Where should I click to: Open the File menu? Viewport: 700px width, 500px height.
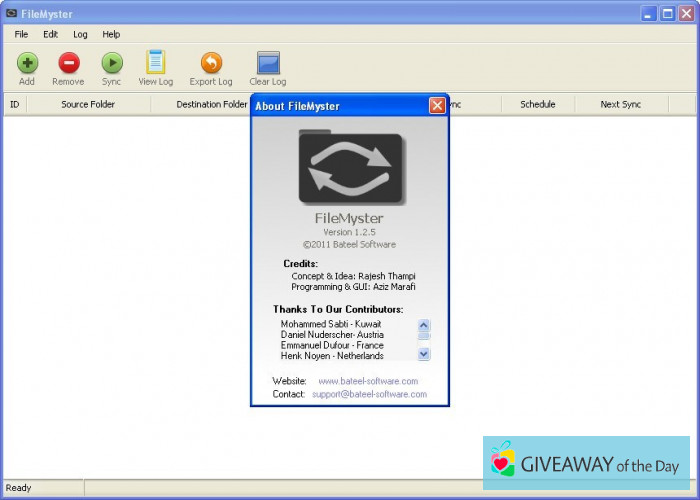coord(21,34)
